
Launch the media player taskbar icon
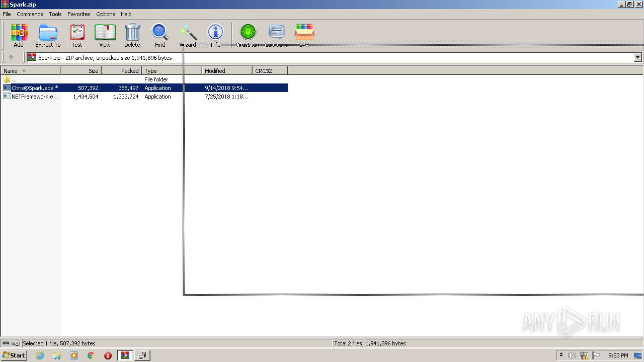[x=74, y=355]
